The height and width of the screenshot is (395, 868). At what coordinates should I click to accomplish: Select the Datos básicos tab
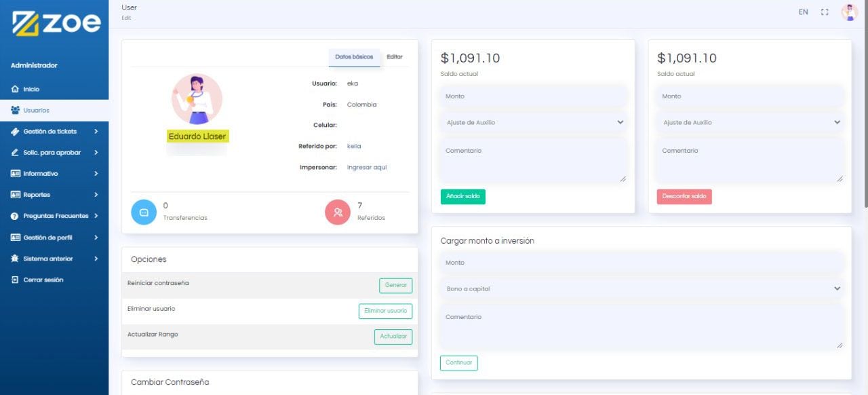pyautogui.click(x=354, y=57)
